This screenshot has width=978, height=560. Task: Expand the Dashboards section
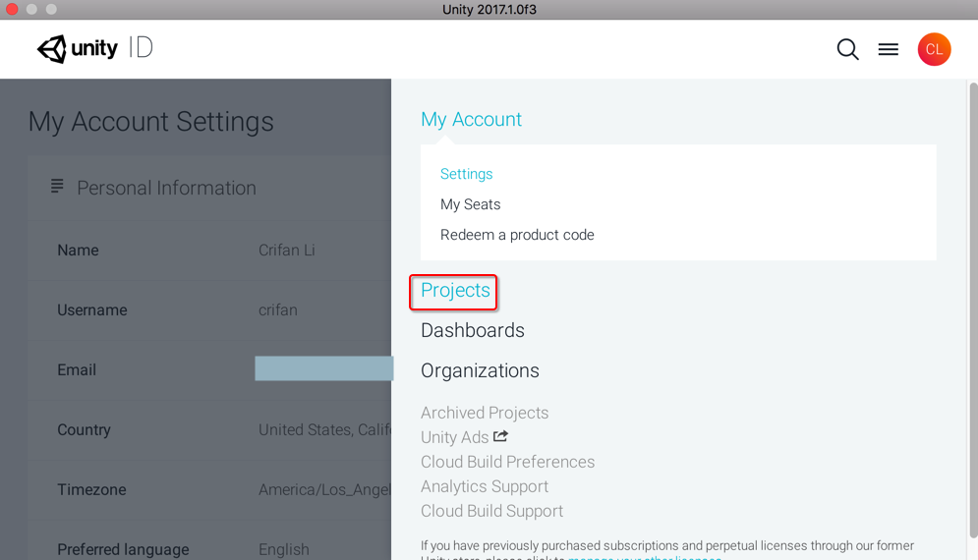tap(472, 331)
